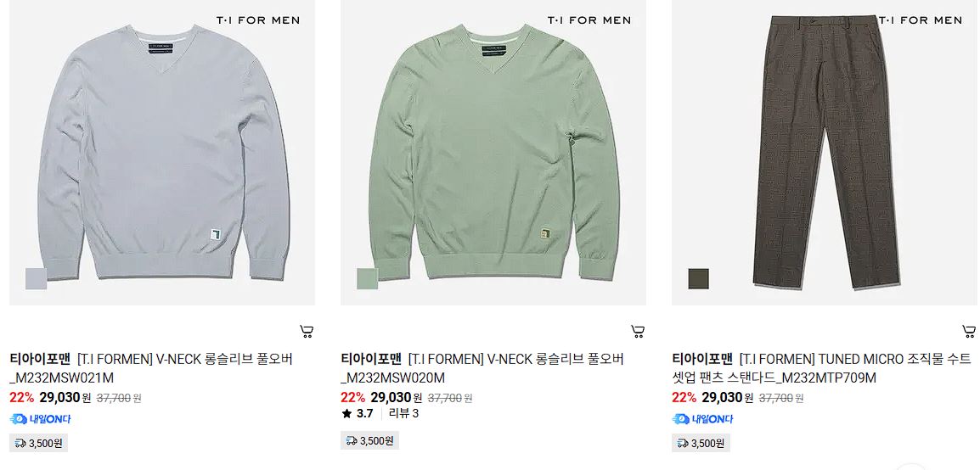Click the 3,500원 shipping badge for green pullover
980x470 pixels.
coord(370,440)
